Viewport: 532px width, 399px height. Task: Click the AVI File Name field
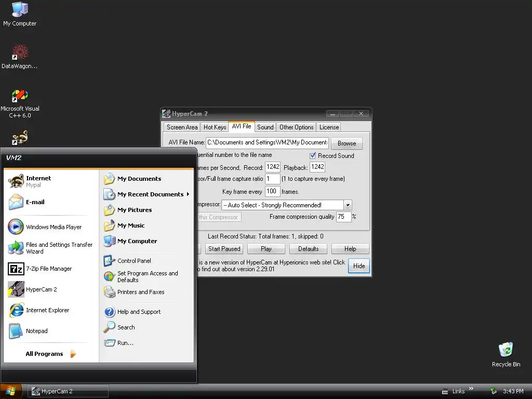(x=268, y=142)
